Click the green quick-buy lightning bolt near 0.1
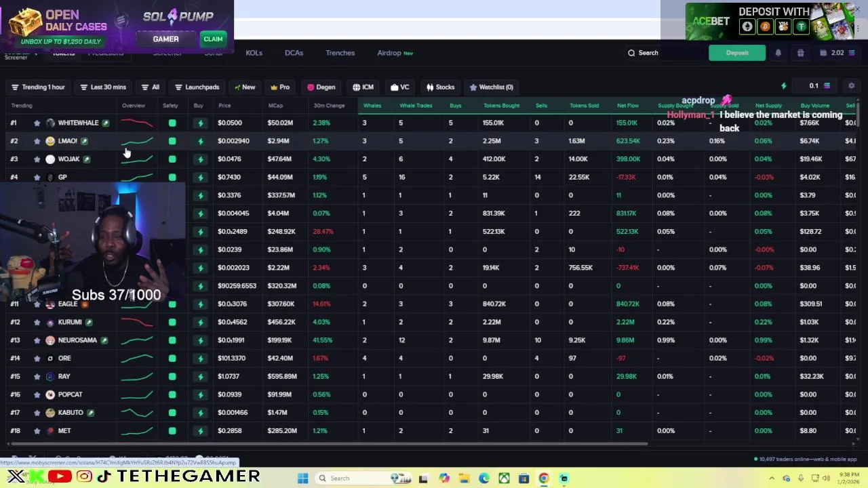 point(784,86)
